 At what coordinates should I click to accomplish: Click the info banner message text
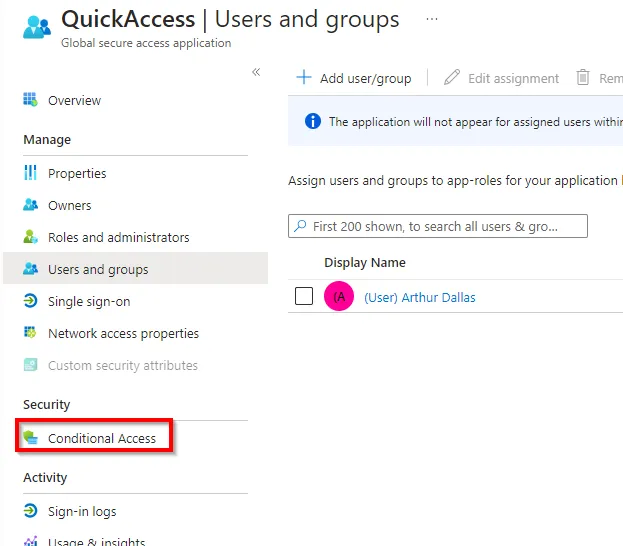coord(476,122)
